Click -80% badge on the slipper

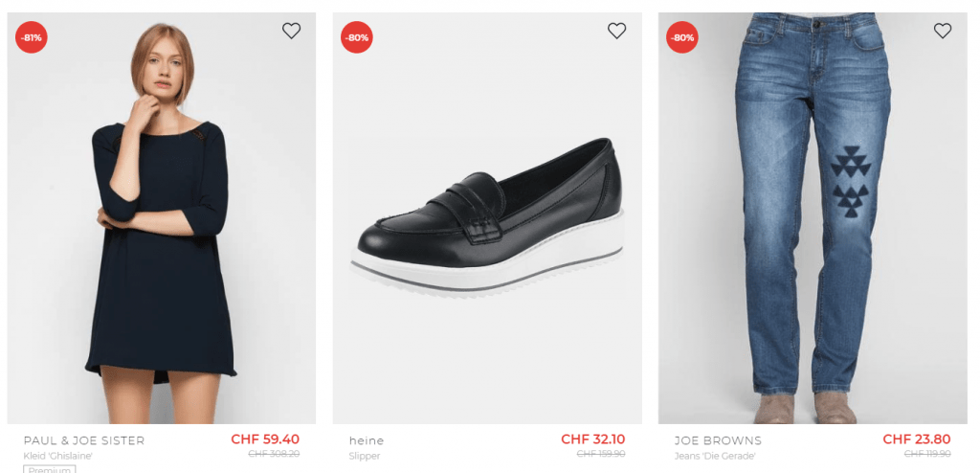click(357, 37)
